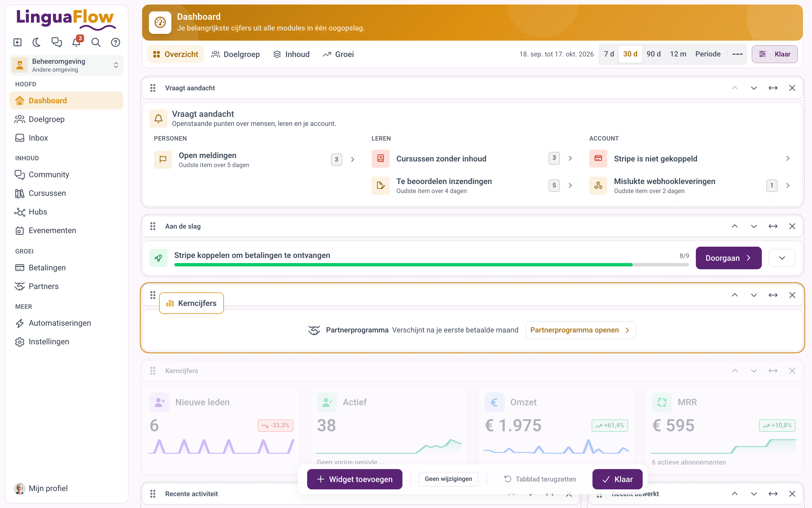Open the chat messages icon

[57, 42]
